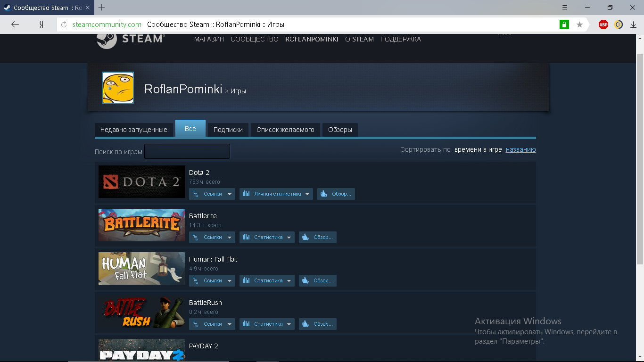
Task: Open the Обзор button for Battlerite
Action: coord(318,237)
